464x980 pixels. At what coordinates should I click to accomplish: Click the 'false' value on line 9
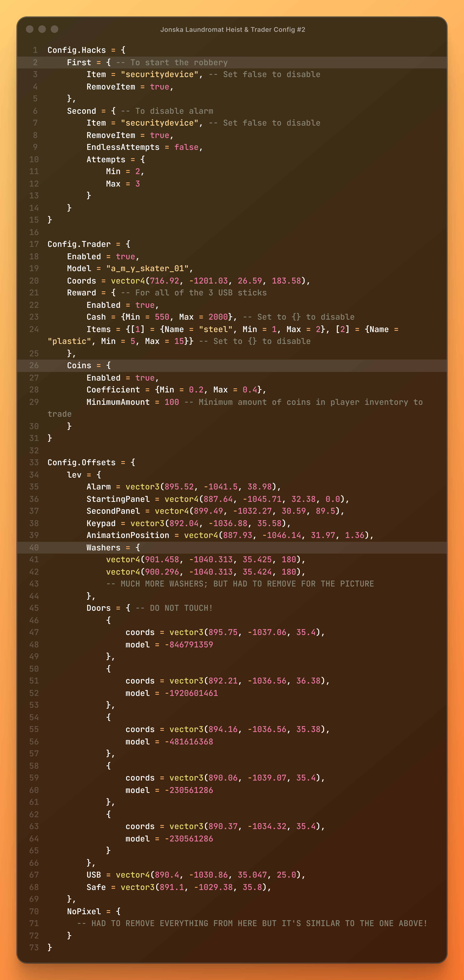[x=187, y=147]
